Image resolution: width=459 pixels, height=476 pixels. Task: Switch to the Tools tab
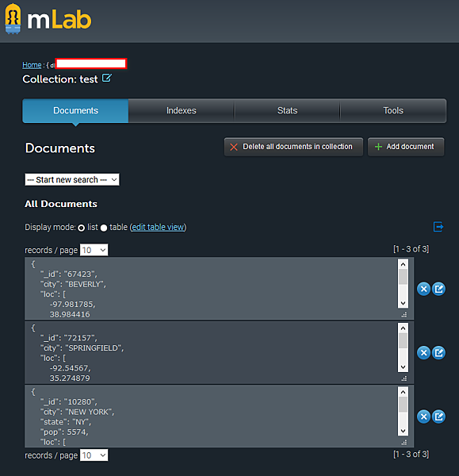click(393, 110)
